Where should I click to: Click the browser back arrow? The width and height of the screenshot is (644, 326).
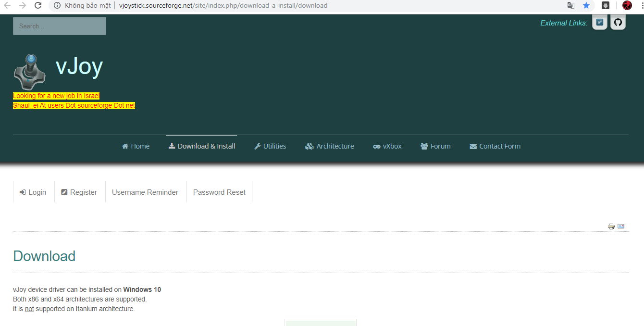7,5
